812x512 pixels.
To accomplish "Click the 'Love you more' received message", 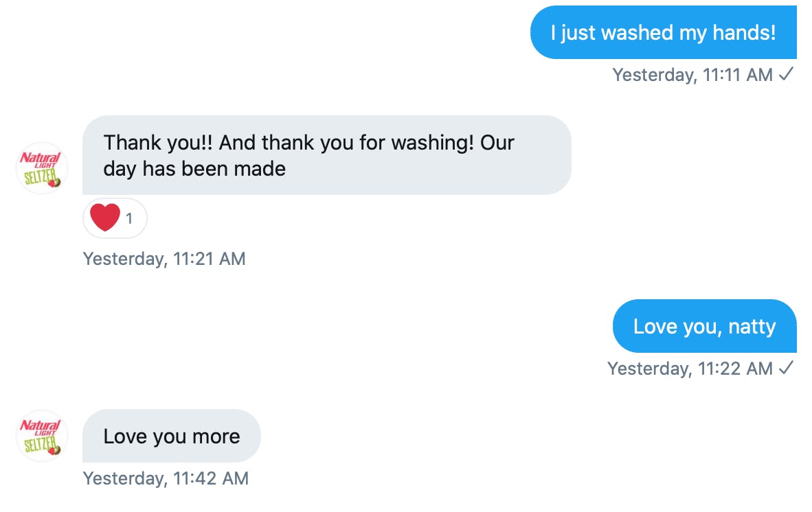I will [x=171, y=437].
